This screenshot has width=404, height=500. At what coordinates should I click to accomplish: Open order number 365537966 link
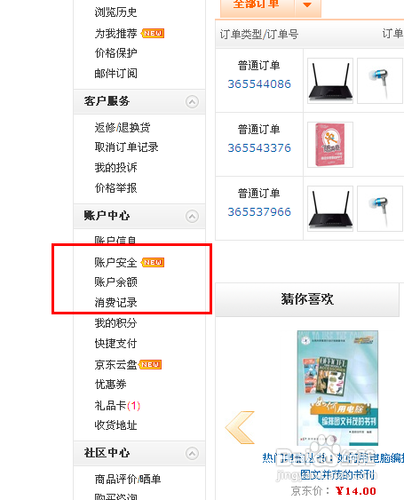(x=259, y=212)
